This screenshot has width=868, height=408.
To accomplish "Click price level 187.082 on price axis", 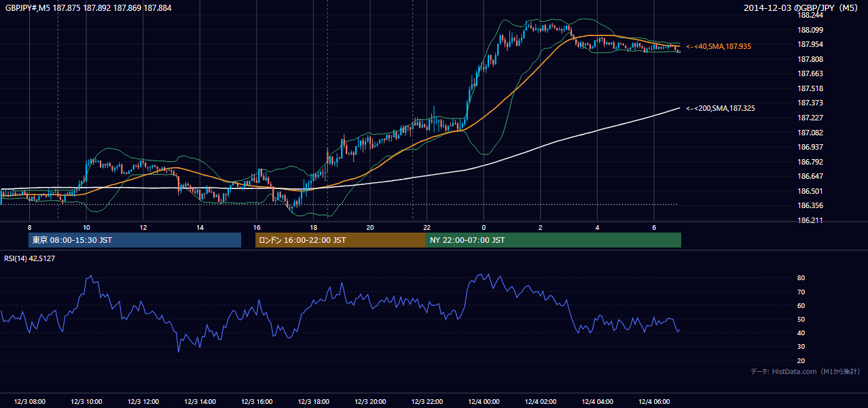I will click(811, 133).
